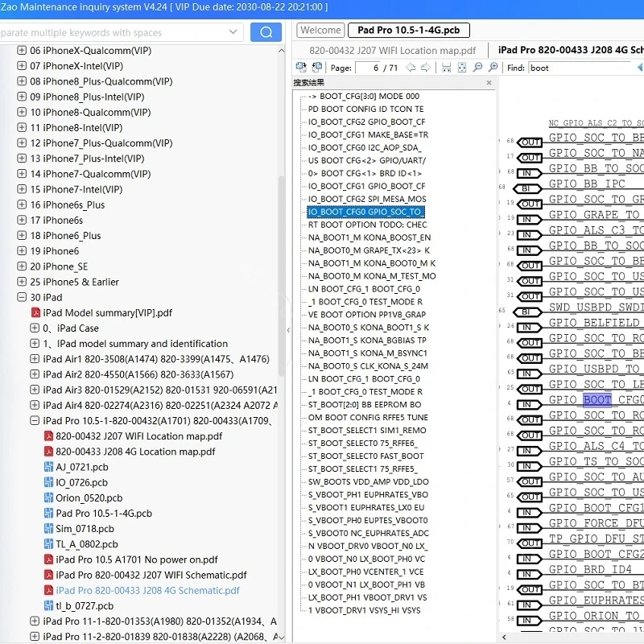This screenshot has width=644, height=644.
Task: Select the fit page icon
Action: [462, 68]
